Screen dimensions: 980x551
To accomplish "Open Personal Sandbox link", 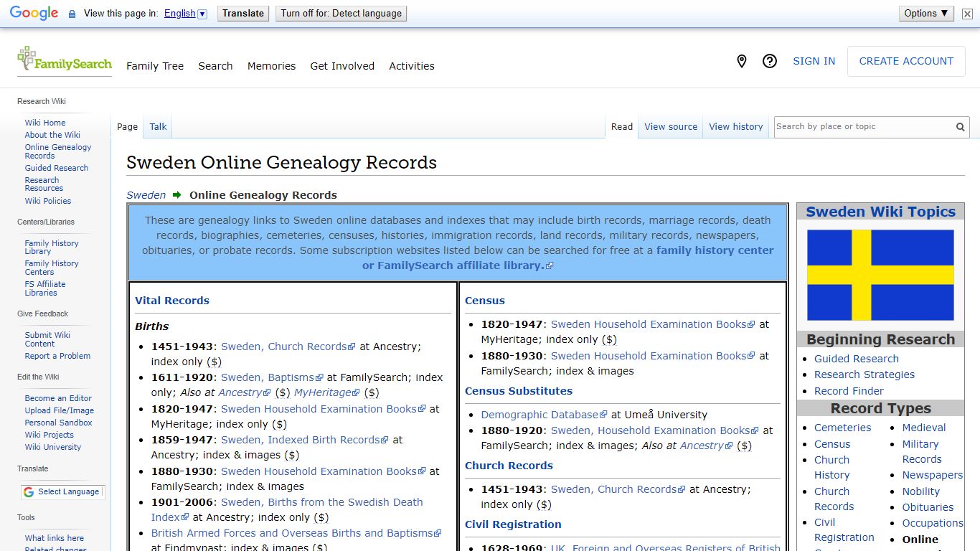I will click(x=59, y=423).
